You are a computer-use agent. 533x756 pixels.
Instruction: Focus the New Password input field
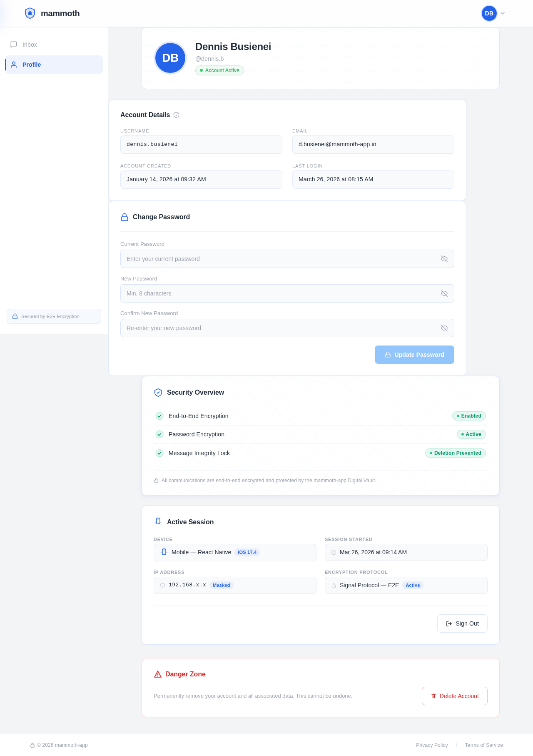287,293
